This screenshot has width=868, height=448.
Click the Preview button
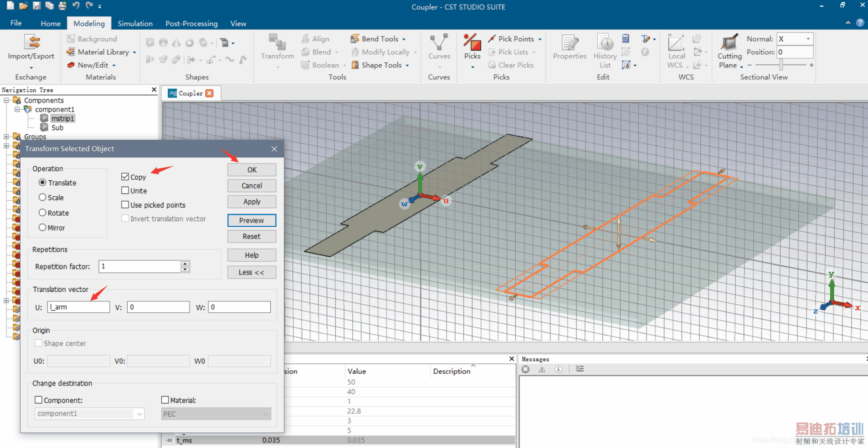[x=252, y=220]
